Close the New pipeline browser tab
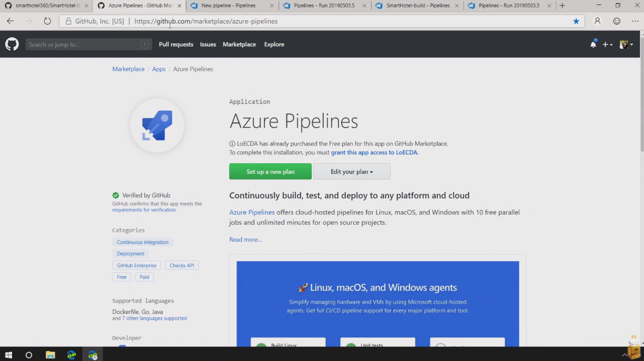The width and height of the screenshot is (644, 361). pyautogui.click(x=272, y=6)
